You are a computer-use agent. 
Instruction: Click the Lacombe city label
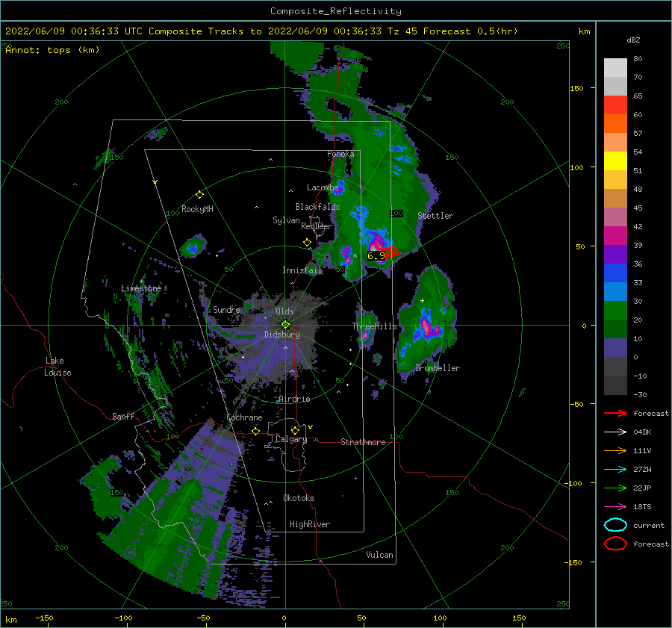click(x=323, y=187)
